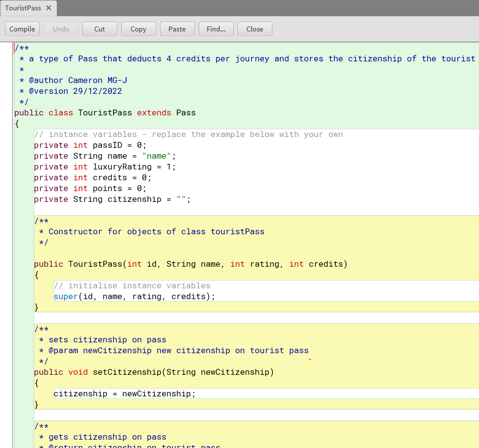Viewport: 479px width, 448px height.
Task: Click the greyed-out Undo button
Action: (61, 29)
